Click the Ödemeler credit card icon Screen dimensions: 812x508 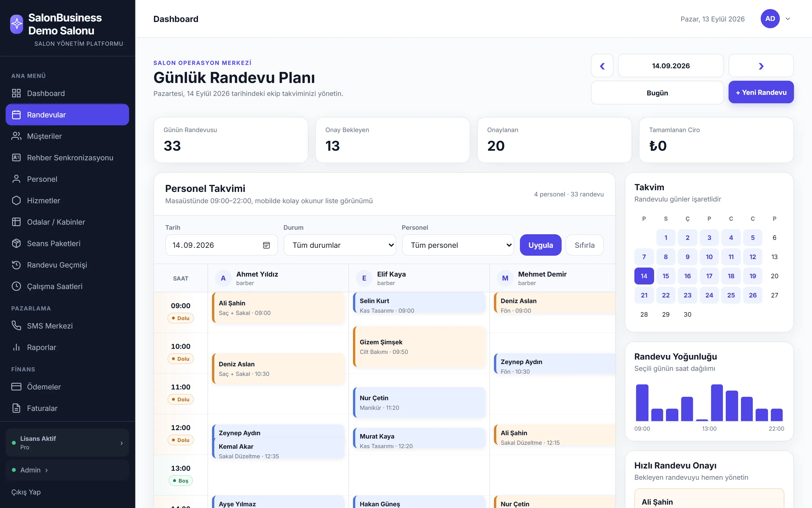[16, 387]
